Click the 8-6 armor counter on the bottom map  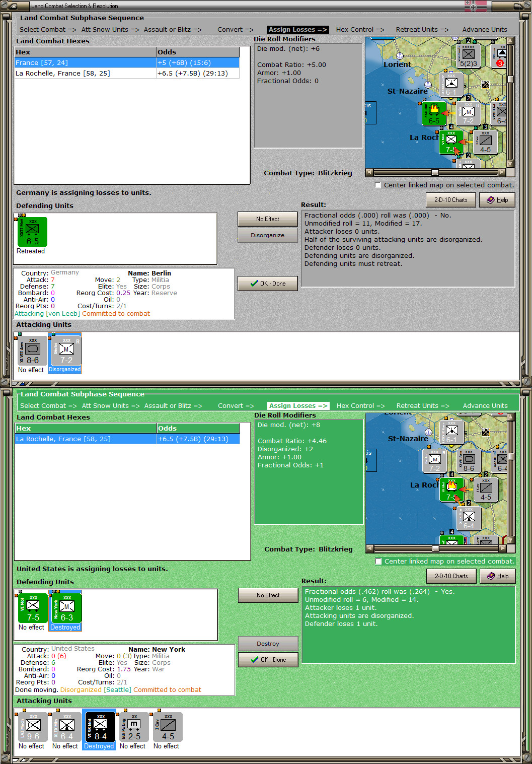[469, 461]
